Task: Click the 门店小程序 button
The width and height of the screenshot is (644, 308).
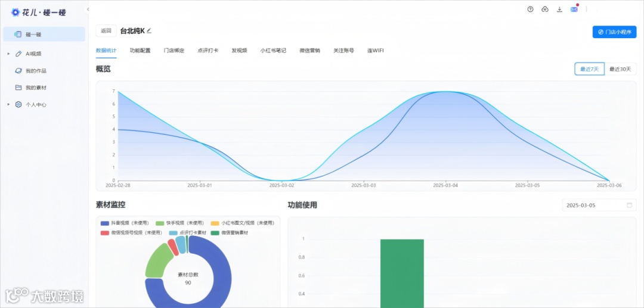Action: [614, 32]
